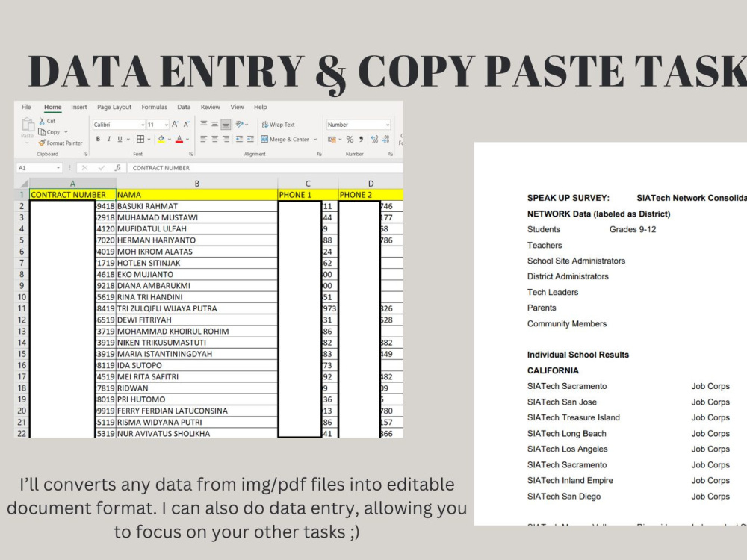747x560 pixels.
Task: Expand the Borders dropdown arrow
Action: (x=149, y=140)
